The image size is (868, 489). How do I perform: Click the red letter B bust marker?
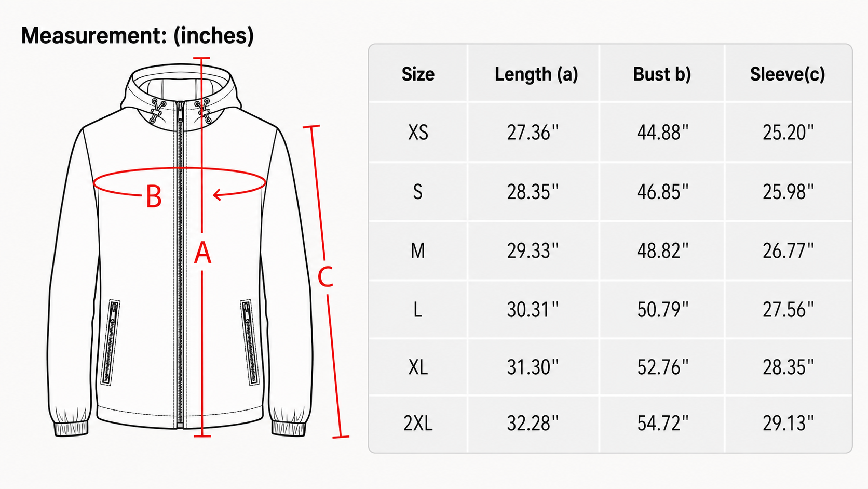tap(153, 197)
